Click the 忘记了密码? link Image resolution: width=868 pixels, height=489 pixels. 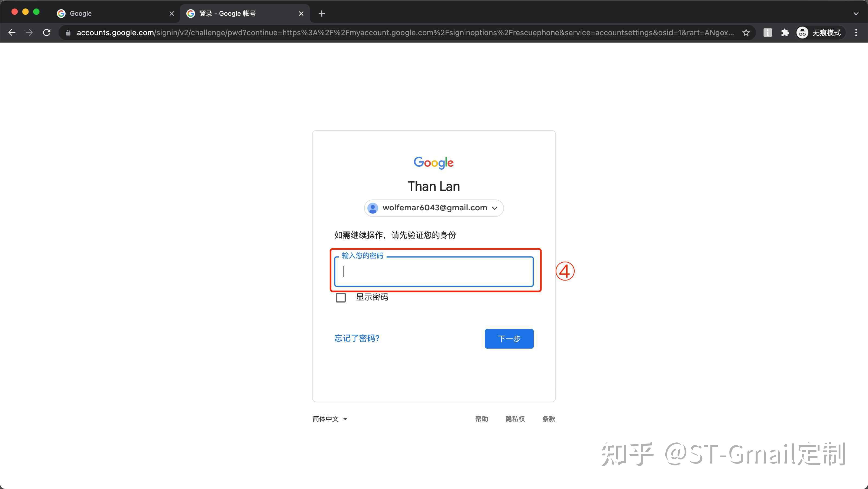coord(357,338)
